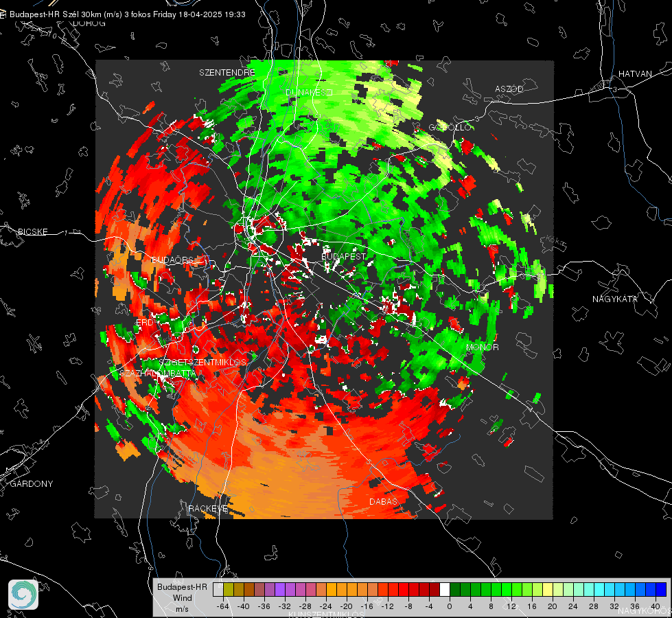Click the GÁRDONY town label

coord(32,484)
